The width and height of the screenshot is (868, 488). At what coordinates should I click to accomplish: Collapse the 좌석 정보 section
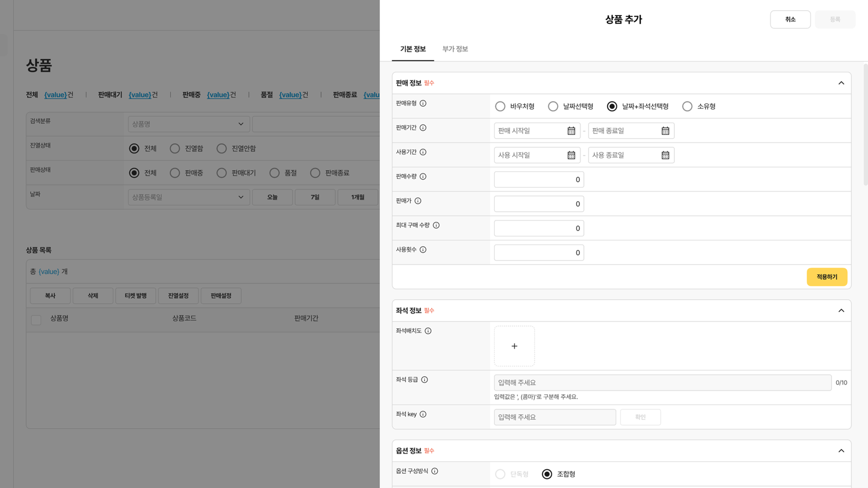pyautogui.click(x=841, y=311)
